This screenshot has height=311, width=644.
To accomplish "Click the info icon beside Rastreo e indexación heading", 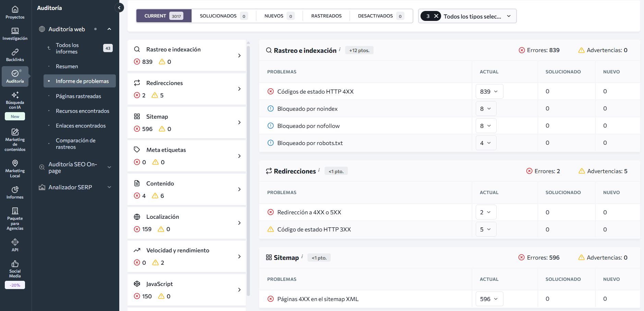I will click(340, 49).
